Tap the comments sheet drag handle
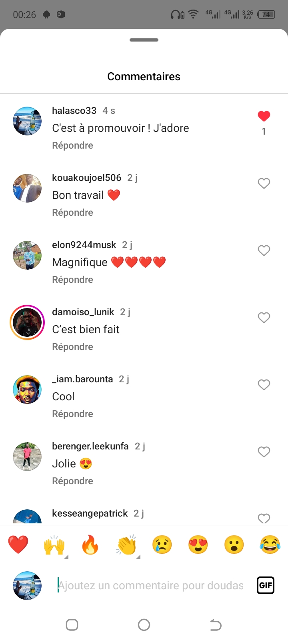Viewport: 288px width, 644px height. (144, 40)
